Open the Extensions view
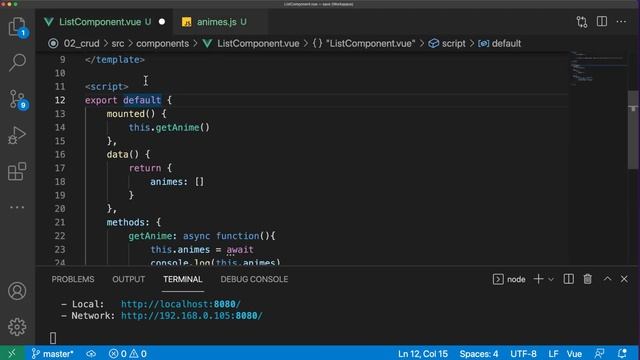 tap(17, 171)
